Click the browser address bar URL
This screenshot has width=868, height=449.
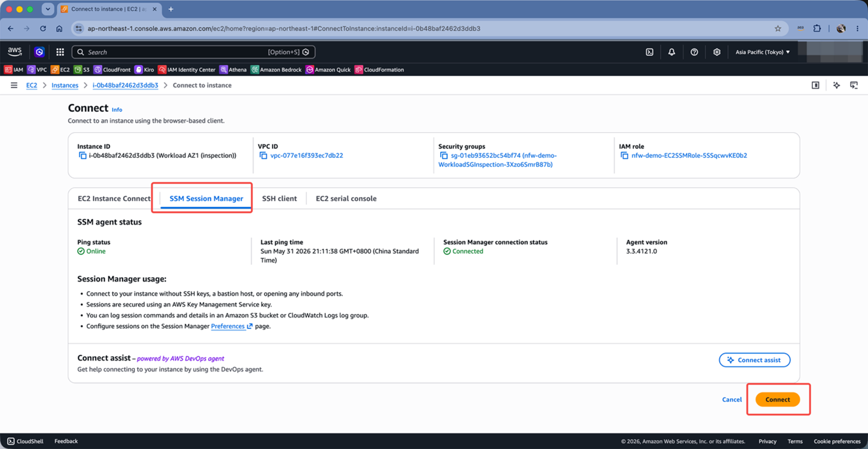click(x=284, y=29)
